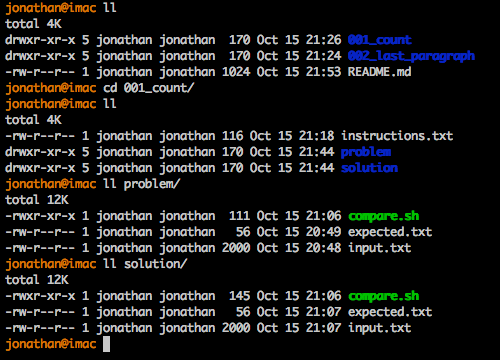Viewport: 500px width, 360px height.
Task: Click the 111 file size value
Action: [x=239, y=216]
